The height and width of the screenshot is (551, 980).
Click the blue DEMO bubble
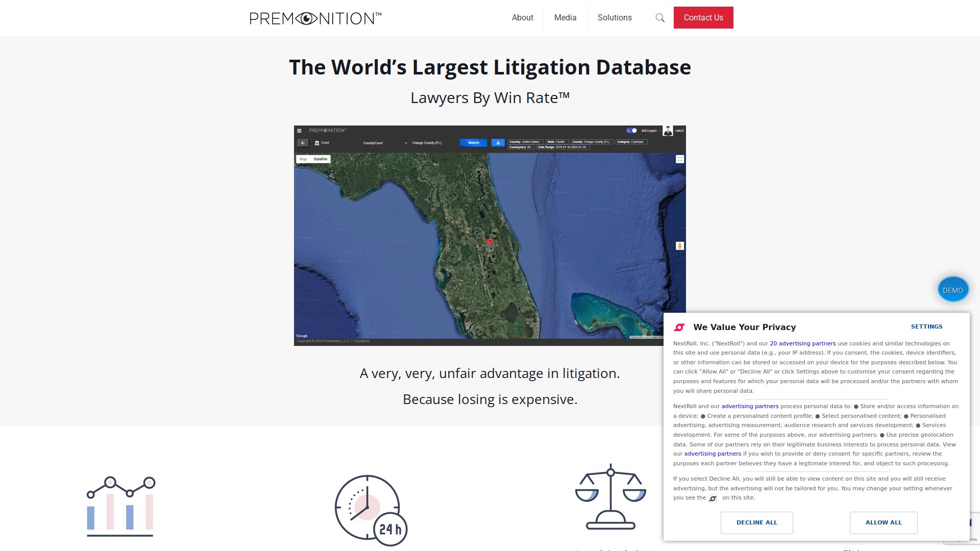pos(952,289)
